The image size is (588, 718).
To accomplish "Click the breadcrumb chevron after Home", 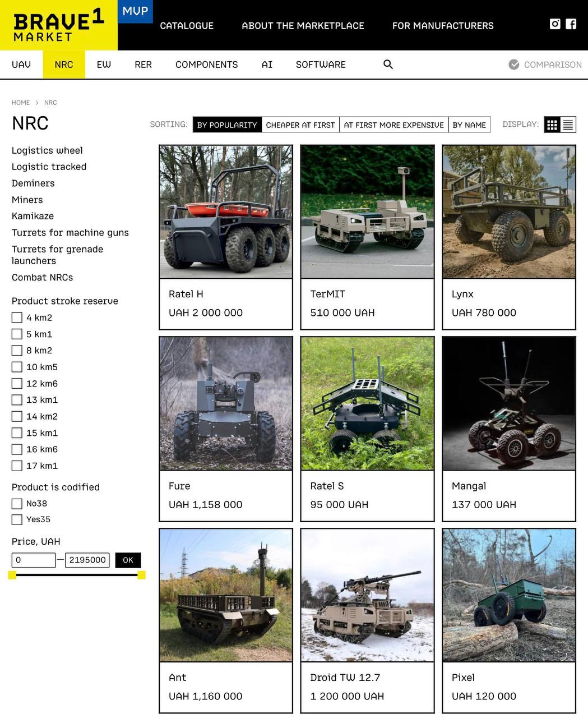I will click(37, 103).
